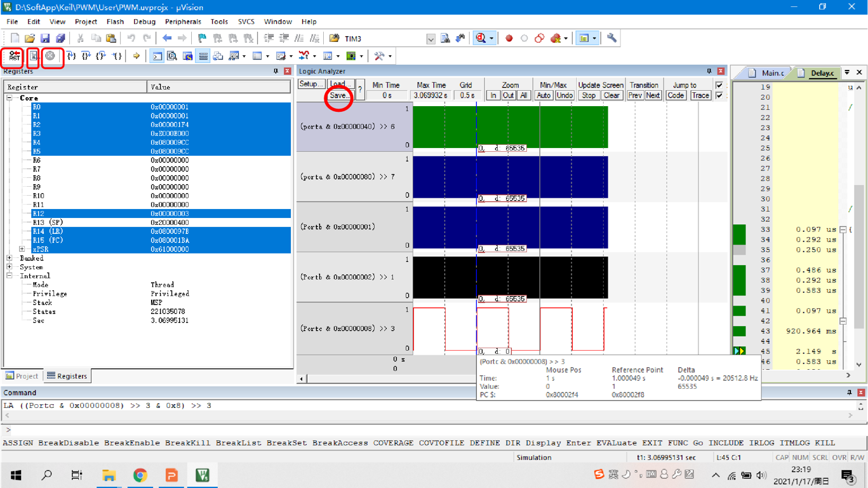Image resolution: width=868 pixels, height=488 pixels.
Task: Toggle the top checkbox beside Jump to
Action: coord(721,85)
